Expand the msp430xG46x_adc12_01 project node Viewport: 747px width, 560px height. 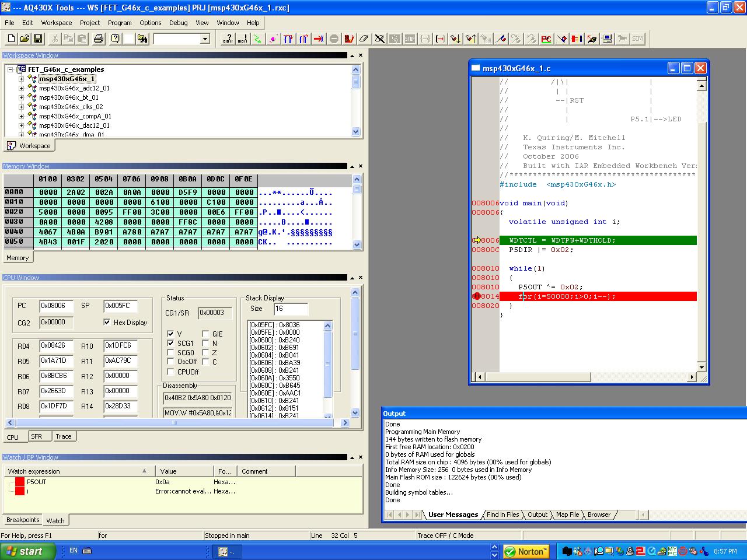[x=21, y=88]
